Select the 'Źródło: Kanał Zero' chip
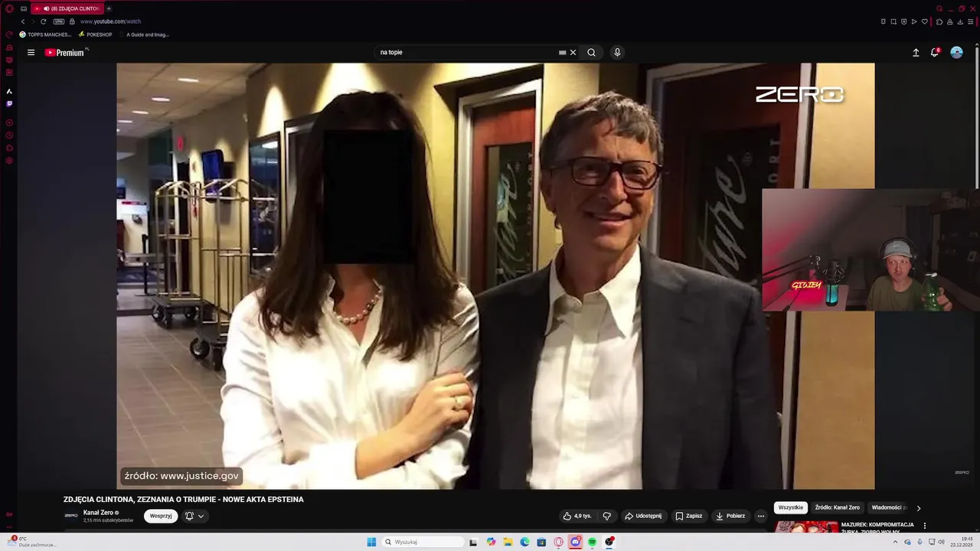The image size is (980, 551). [837, 507]
